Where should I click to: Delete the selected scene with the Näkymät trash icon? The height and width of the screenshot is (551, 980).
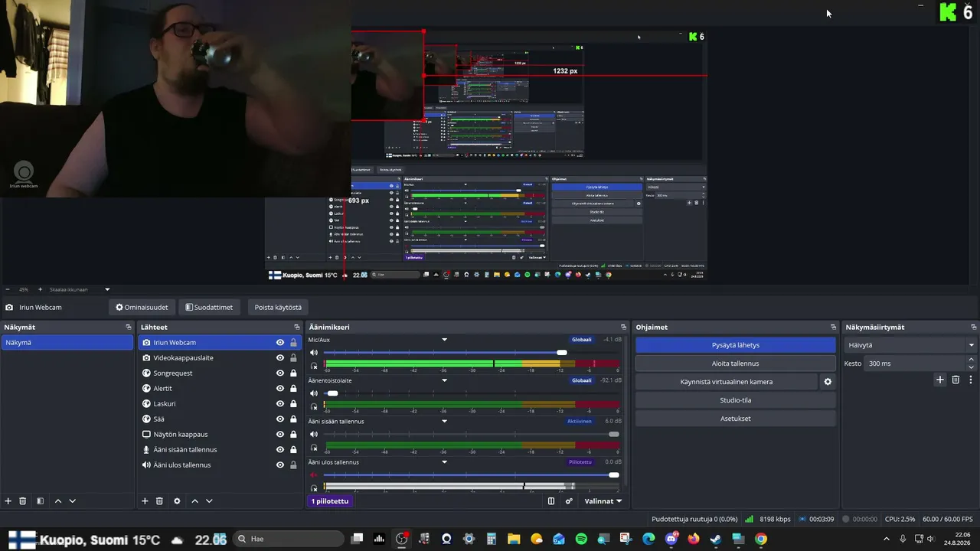tap(23, 501)
